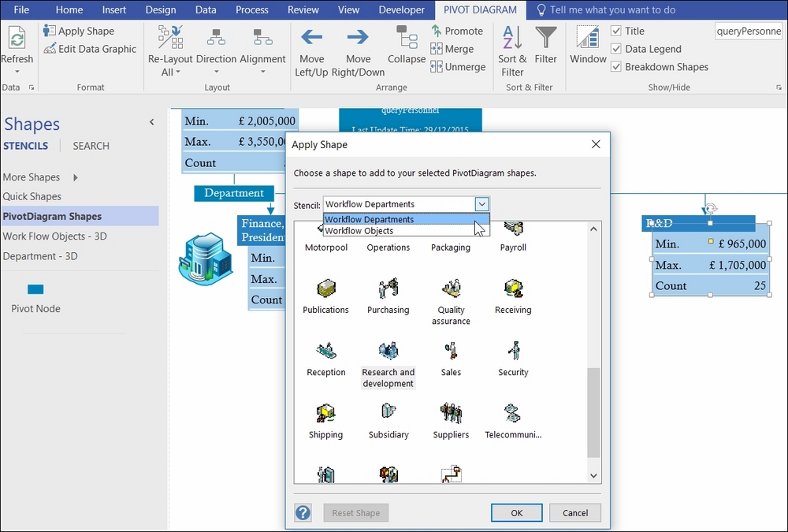Select the Subsidiary shape icon
Viewport: 788px width, 532px height.
click(x=388, y=411)
